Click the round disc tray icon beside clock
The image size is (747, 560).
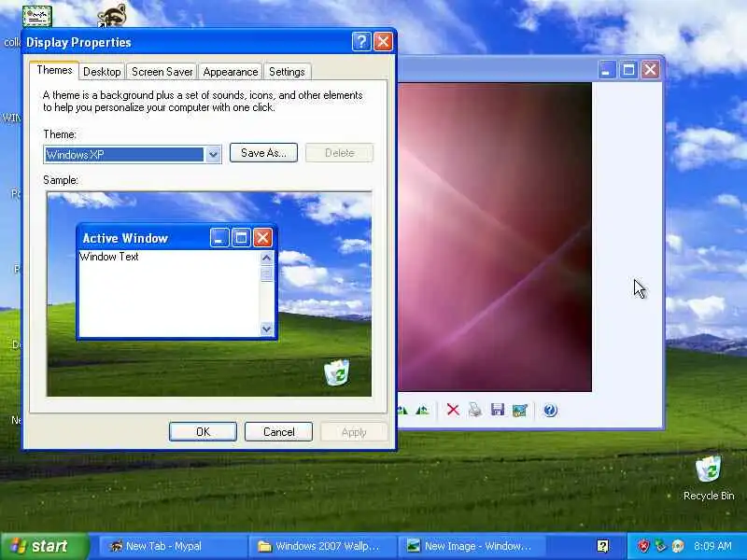678,546
